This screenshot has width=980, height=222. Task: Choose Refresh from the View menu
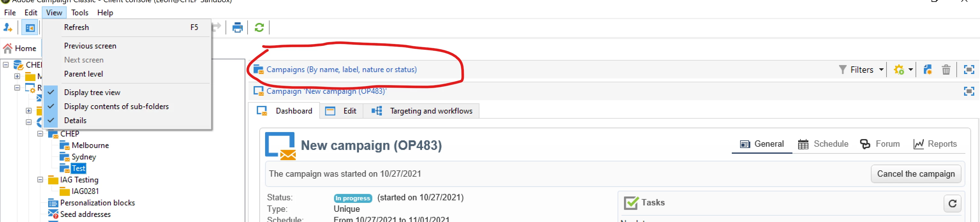pos(126,27)
